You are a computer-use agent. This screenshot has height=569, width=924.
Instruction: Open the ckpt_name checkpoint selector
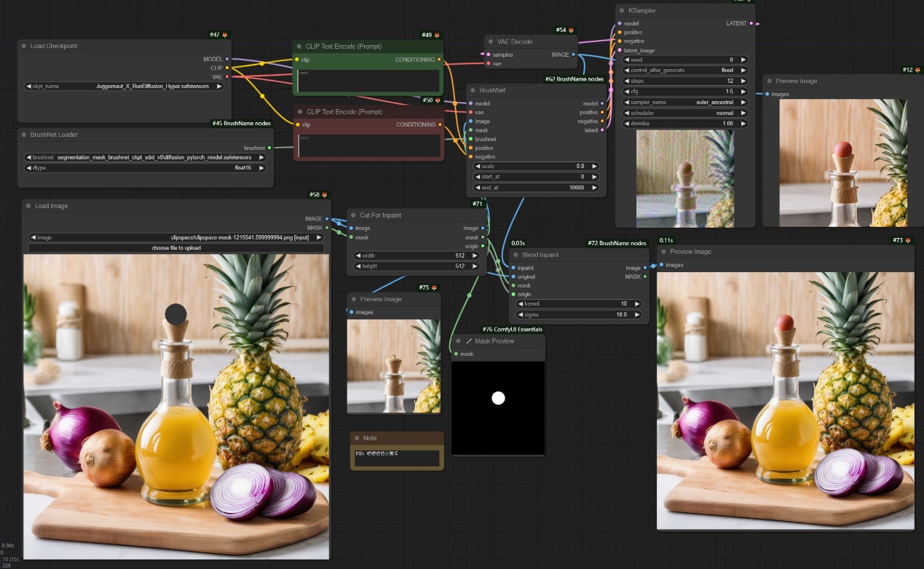[x=124, y=86]
